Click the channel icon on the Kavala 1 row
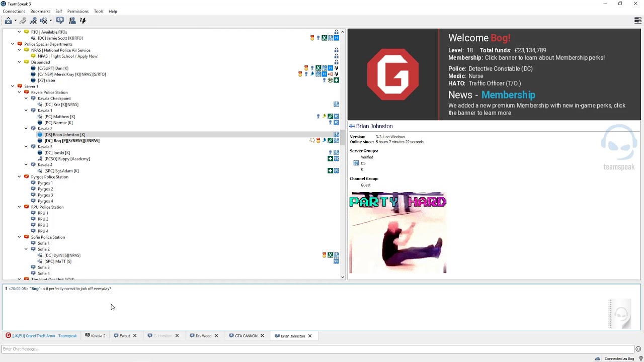Screen dimensions: 644x362 pyautogui.click(x=33, y=111)
